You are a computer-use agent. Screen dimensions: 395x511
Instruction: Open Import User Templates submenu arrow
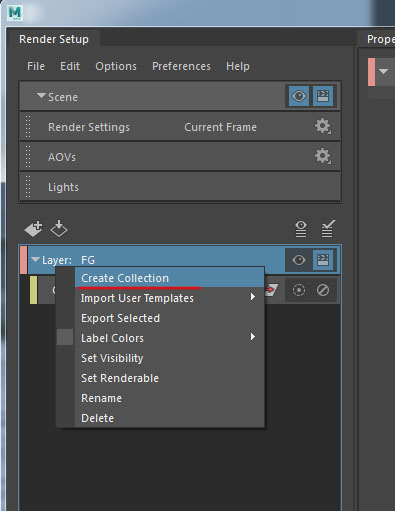pos(253,297)
